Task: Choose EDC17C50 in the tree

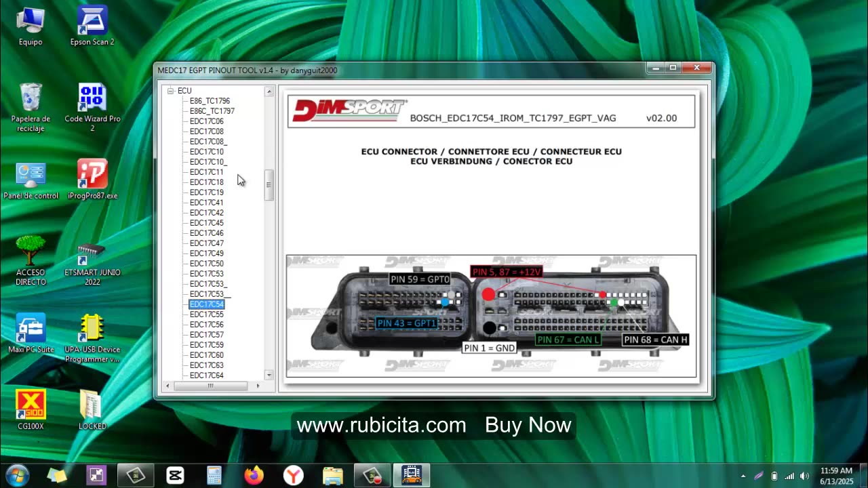Action: (x=206, y=264)
